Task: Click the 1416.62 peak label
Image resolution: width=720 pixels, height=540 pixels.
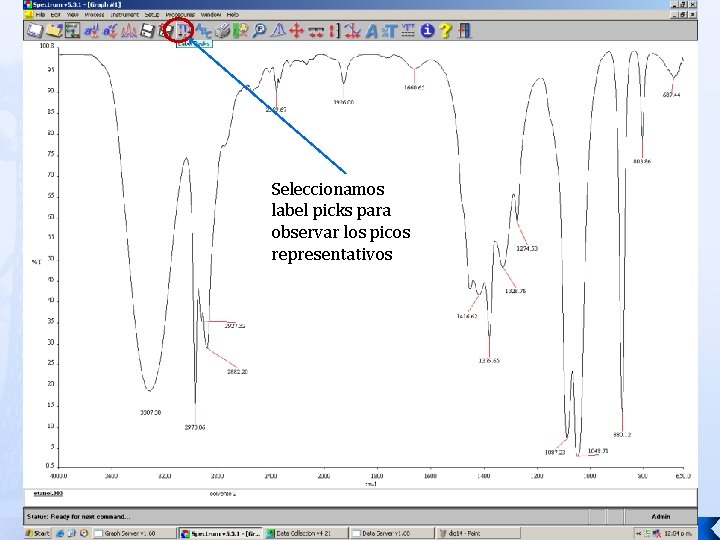Action: pos(467,316)
